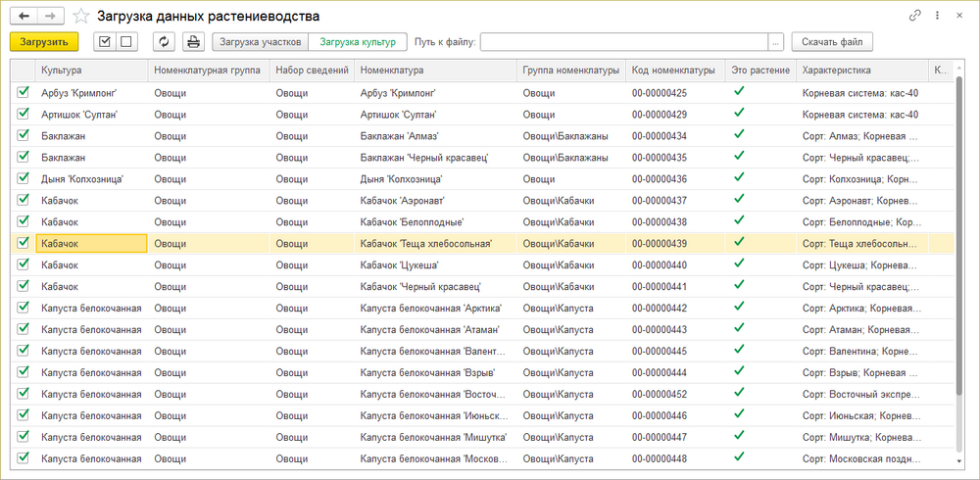The image size is (980, 480).
Task: Select code cell 00-00000448
Action: (x=675, y=458)
